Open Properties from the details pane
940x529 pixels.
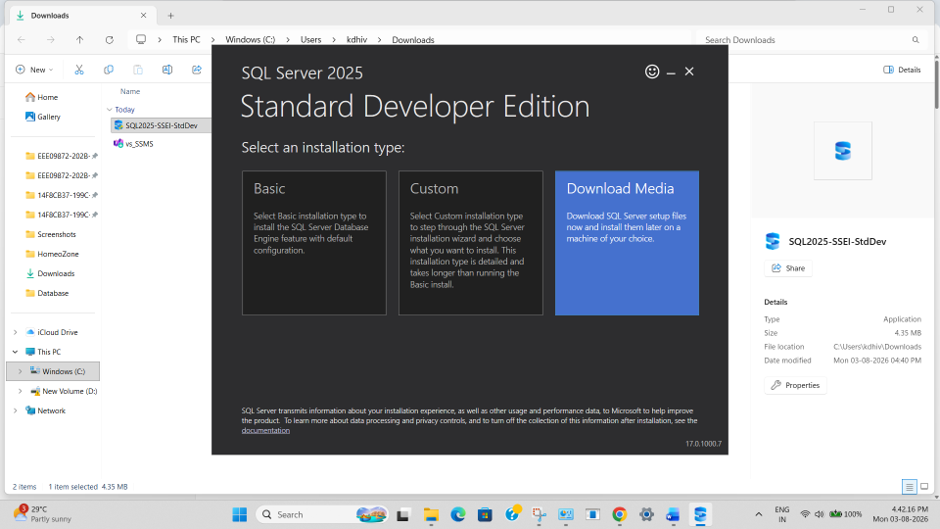pos(796,385)
